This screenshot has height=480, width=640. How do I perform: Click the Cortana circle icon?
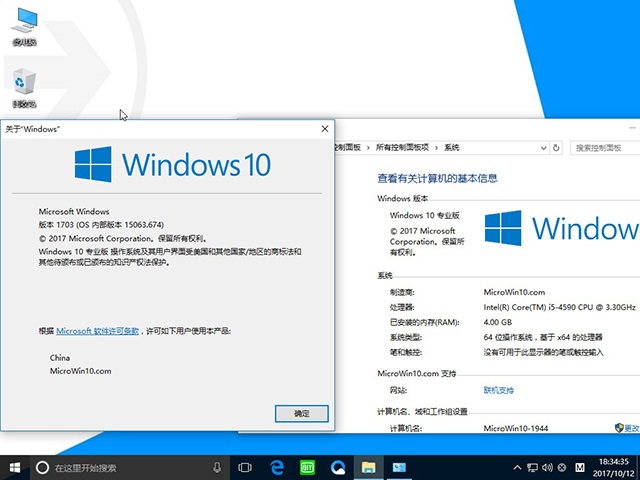[42, 467]
